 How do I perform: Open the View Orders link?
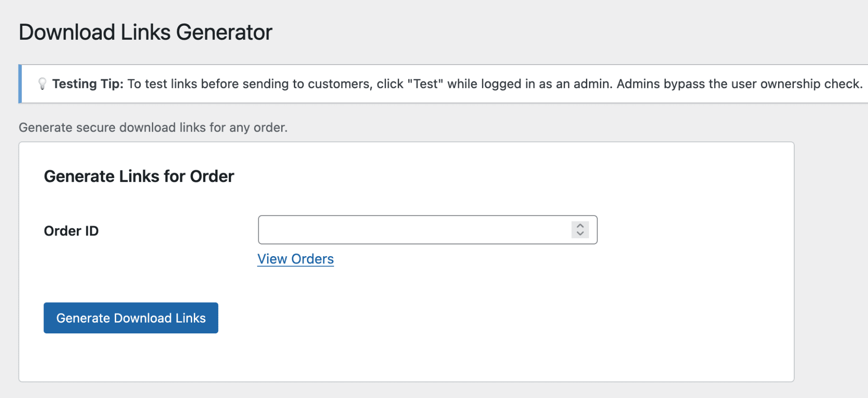click(x=295, y=259)
